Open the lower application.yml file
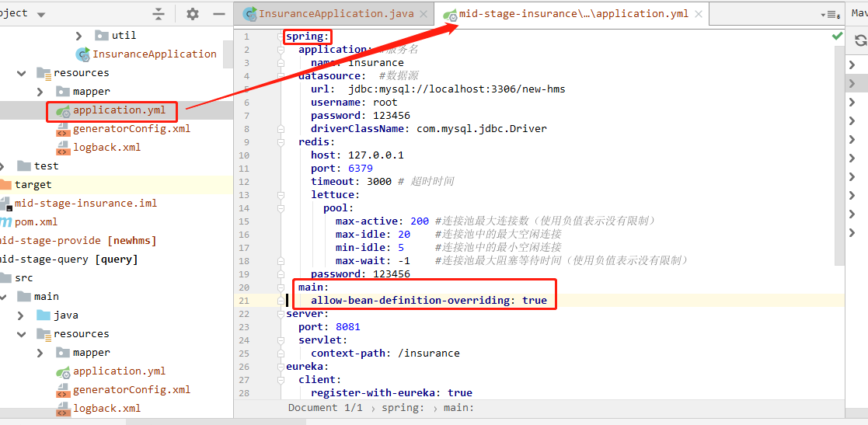868x425 pixels. click(119, 371)
